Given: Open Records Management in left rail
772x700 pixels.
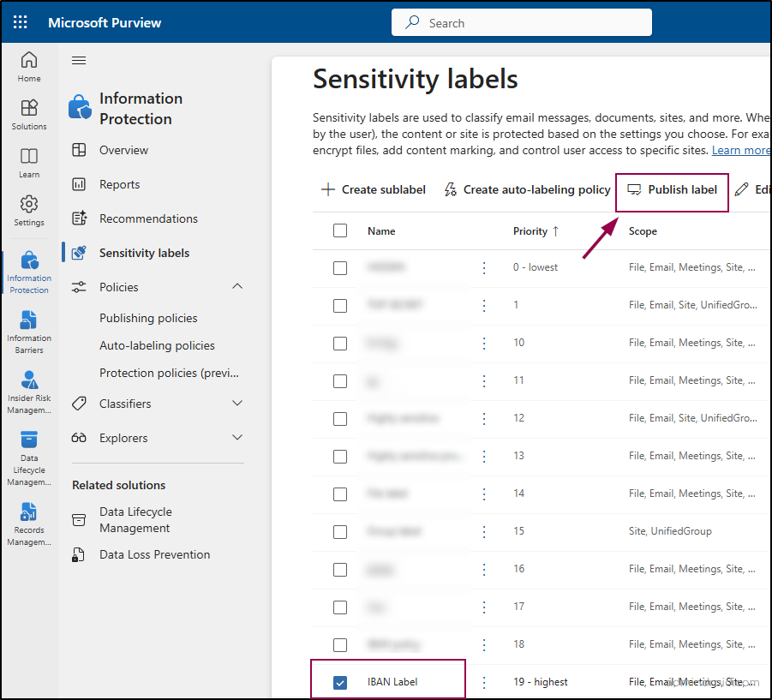Looking at the screenshot, I should (29, 523).
